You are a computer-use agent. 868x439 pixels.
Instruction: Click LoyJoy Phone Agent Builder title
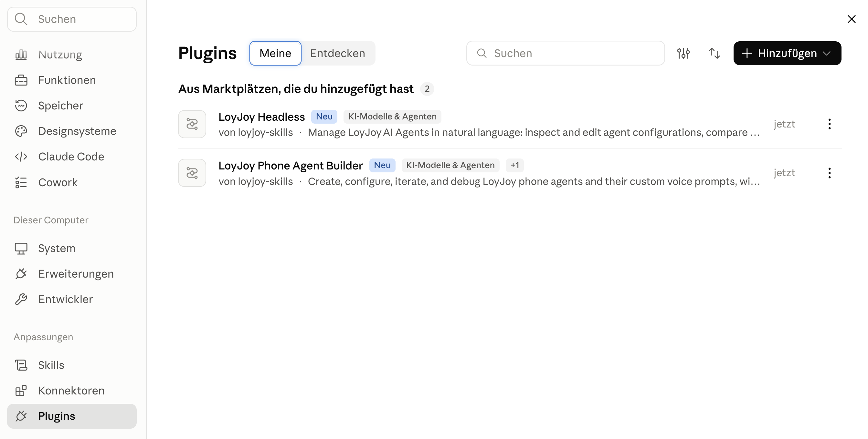291,166
